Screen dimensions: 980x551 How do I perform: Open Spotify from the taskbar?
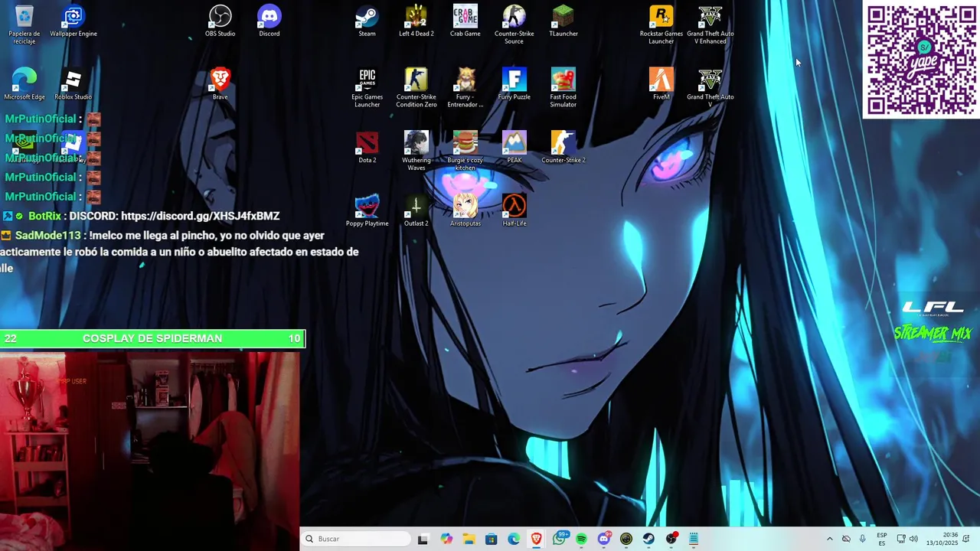(582, 539)
